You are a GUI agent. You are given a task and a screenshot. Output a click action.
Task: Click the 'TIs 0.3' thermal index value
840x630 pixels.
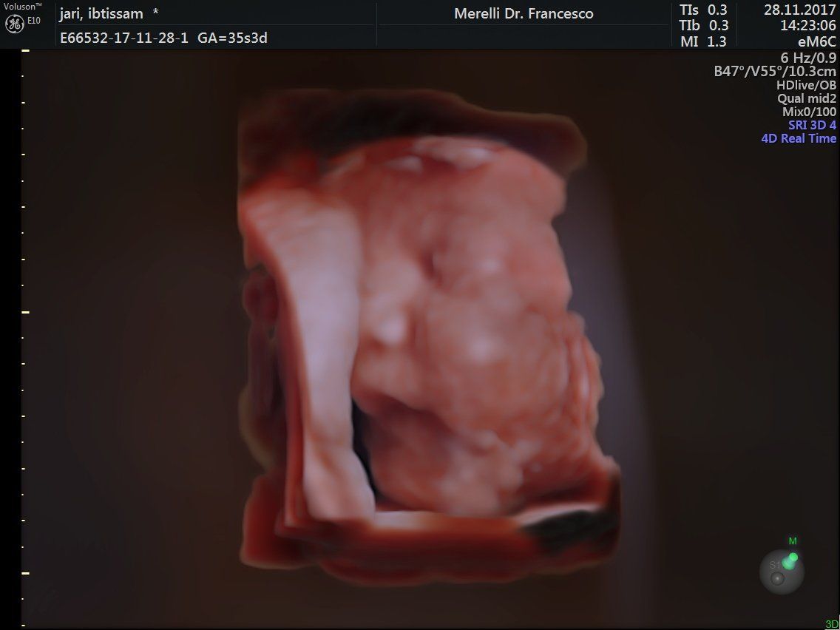(703, 10)
